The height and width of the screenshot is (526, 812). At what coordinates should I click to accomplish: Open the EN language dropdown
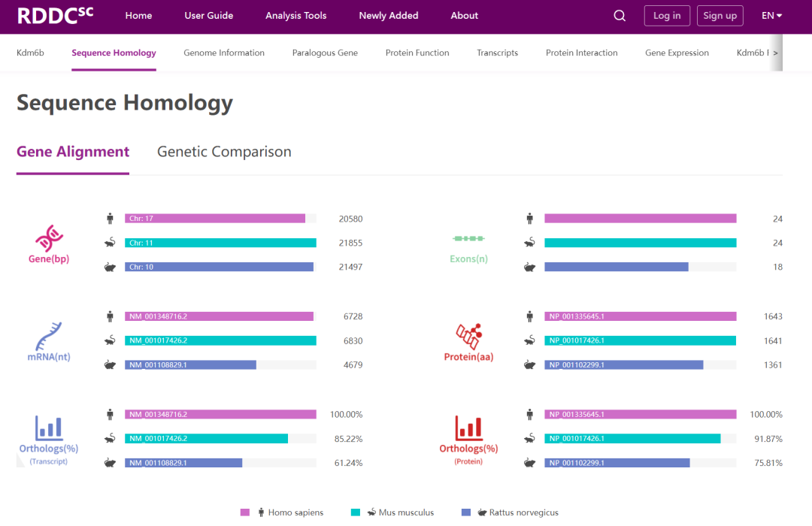point(771,16)
